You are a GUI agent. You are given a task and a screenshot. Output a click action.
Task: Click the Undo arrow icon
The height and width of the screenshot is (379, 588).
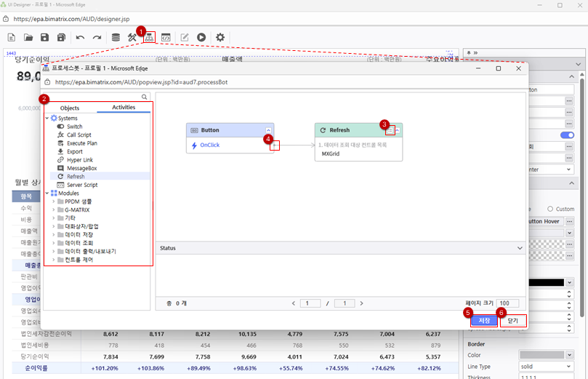(80, 37)
